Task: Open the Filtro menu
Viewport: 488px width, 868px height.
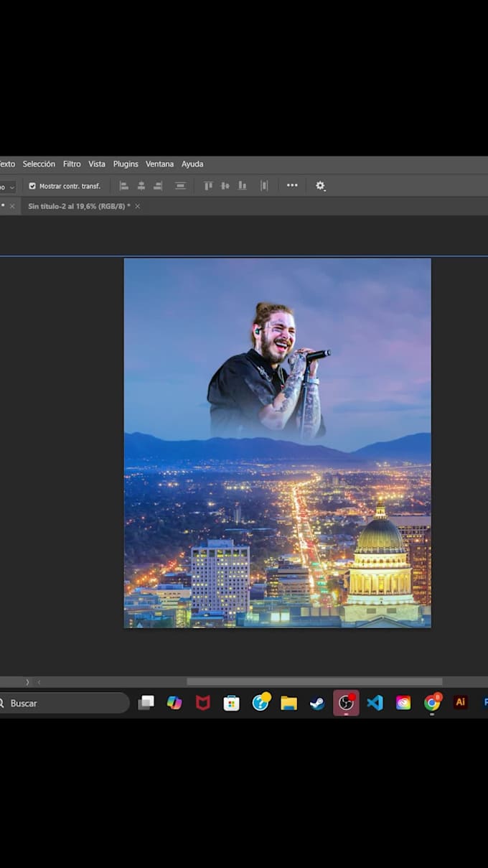Action: coord(72,164)
